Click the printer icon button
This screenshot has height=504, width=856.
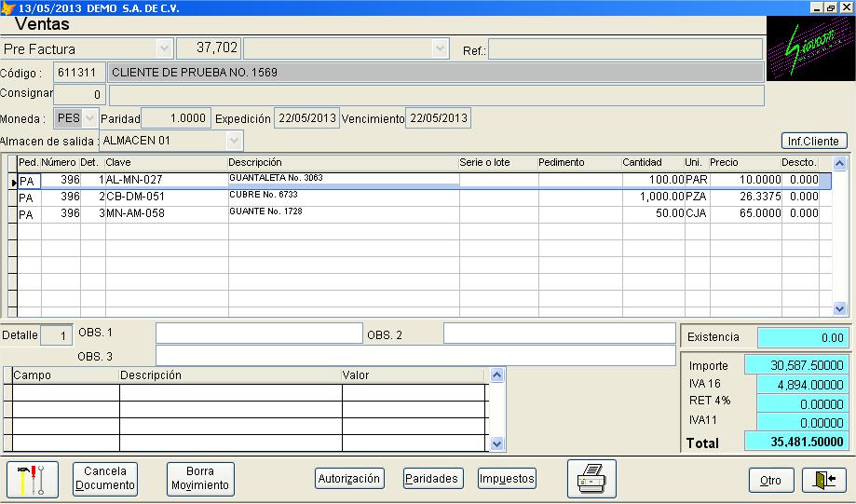(591, 479)
